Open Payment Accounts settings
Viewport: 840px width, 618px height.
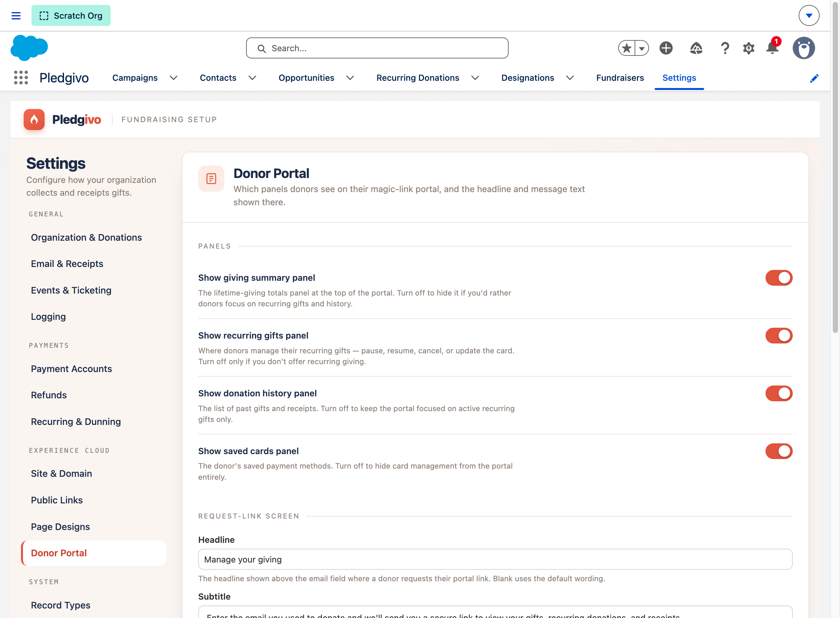(94, 369)
